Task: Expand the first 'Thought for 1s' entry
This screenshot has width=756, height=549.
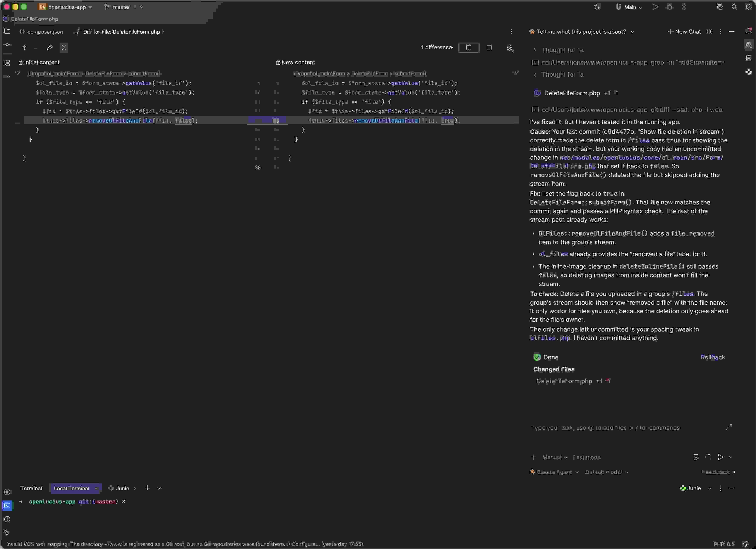Action: click(559, 50)
